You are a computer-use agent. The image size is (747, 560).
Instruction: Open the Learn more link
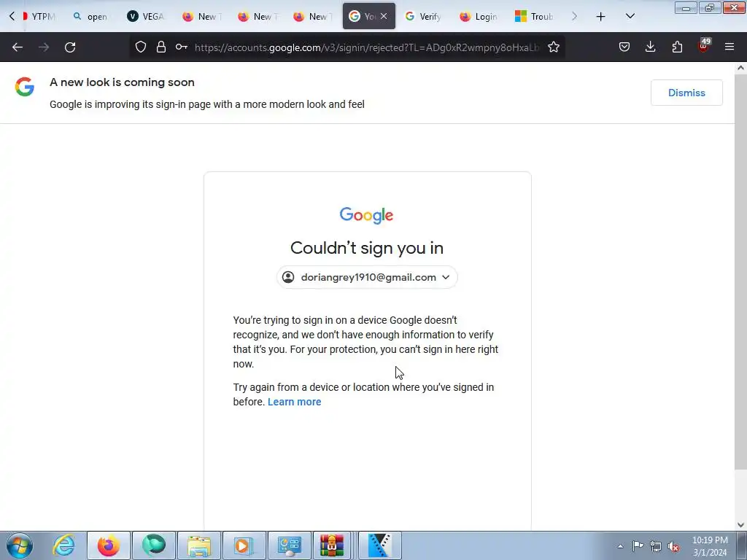[x=295, y=402]
